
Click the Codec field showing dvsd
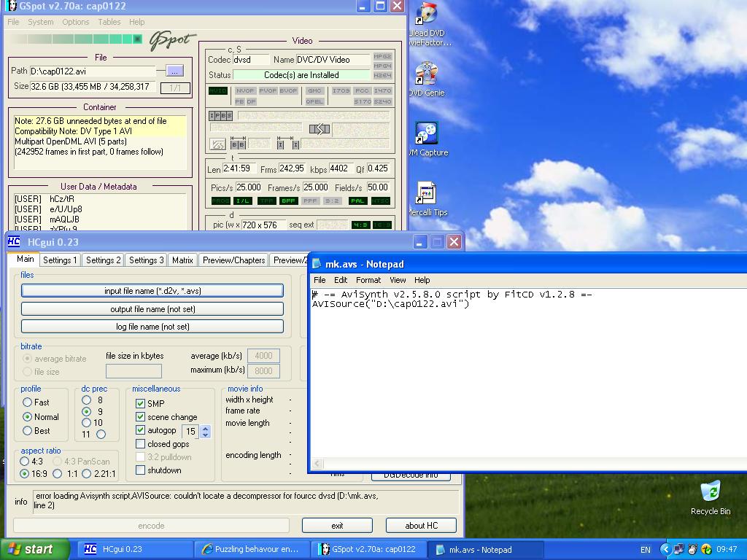click(x=251, y=60)
